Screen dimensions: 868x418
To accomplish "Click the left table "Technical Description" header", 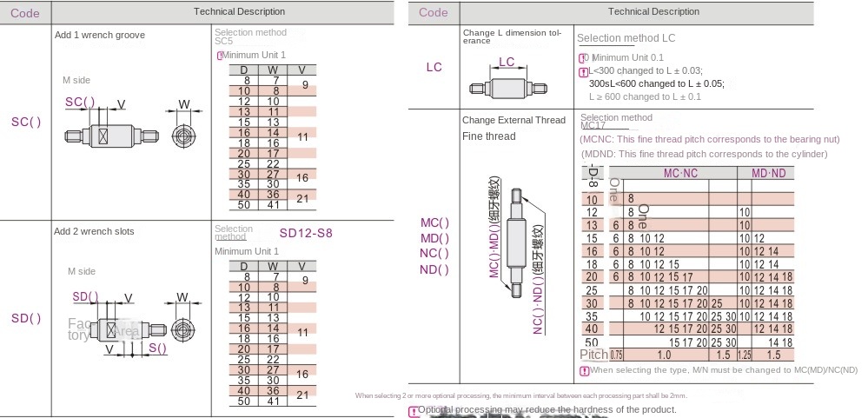I will click(x=239, y=11).
